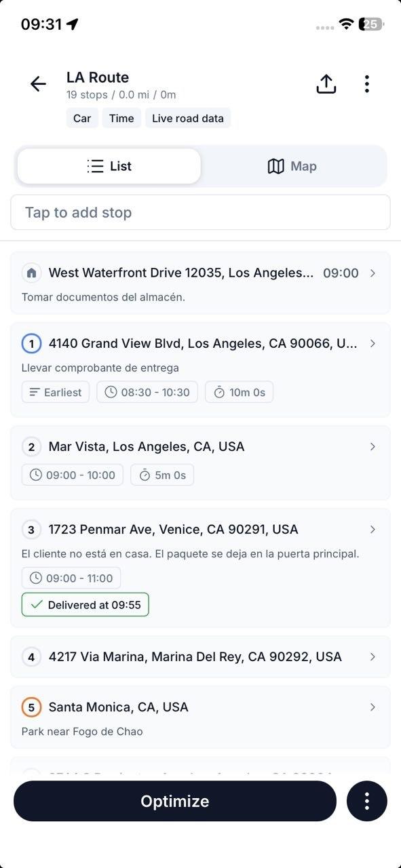The image size is (401, 868).
Task: Open the share/export icon for the route
Action: pyautogui.click(x=326, y=83)
